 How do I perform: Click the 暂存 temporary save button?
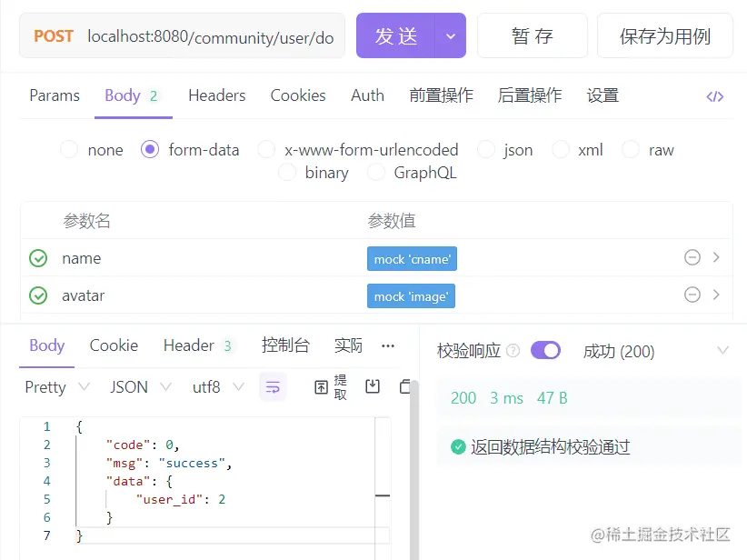533,35
